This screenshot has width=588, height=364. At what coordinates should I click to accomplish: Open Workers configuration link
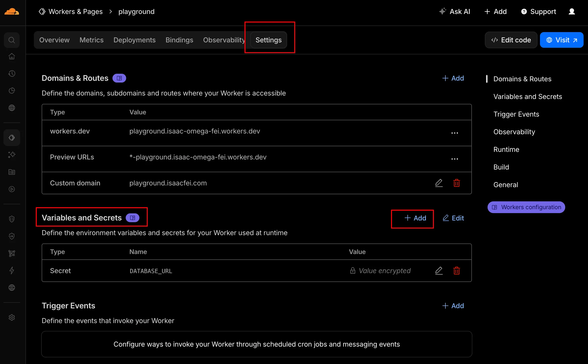click(x=526, y=207)
